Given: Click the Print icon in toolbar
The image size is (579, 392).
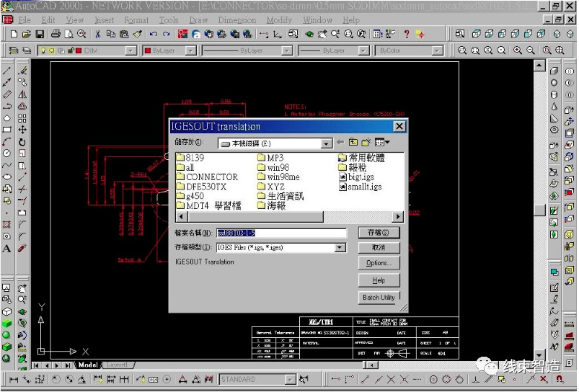Looking at the screenshot, I should 56,35.
